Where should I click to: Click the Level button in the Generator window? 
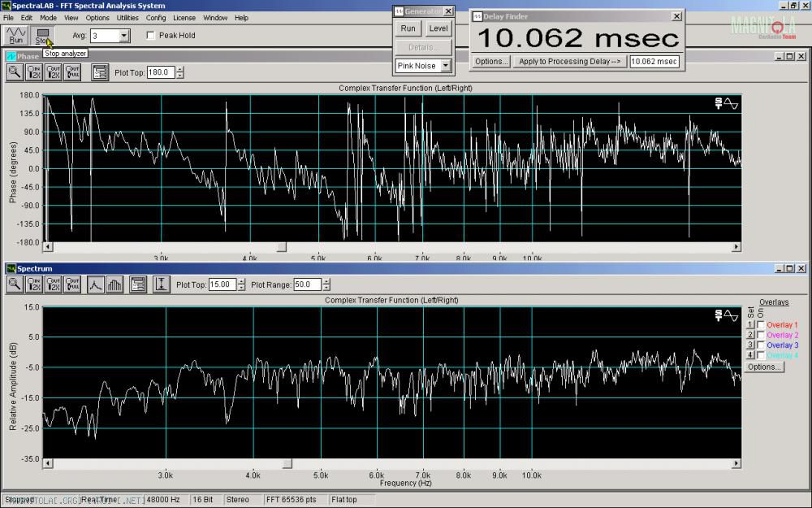pos(438,28)
